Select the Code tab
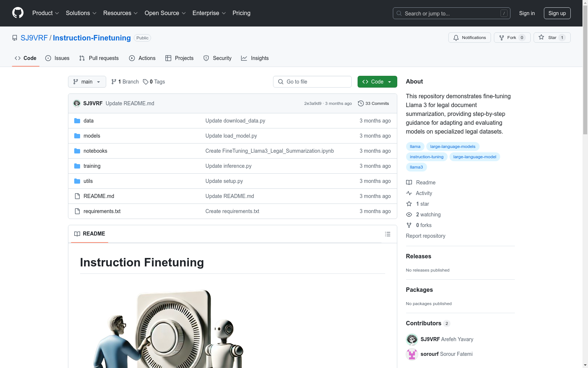 pyautogui.click(x=26, y=58)
